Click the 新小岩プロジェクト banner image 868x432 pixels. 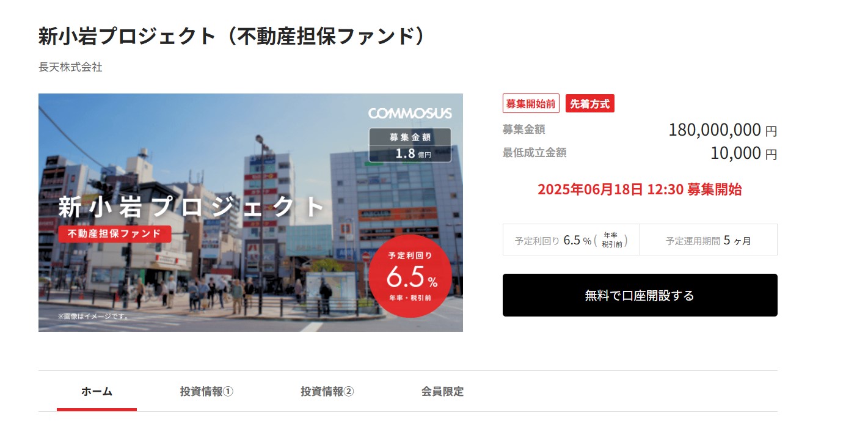pos(250,213)
